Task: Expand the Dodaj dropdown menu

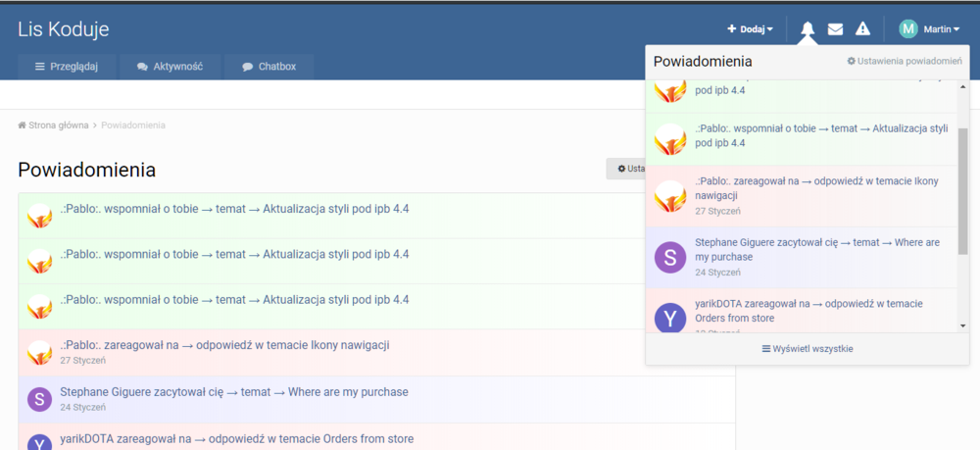Action: [x=750, y=29]
